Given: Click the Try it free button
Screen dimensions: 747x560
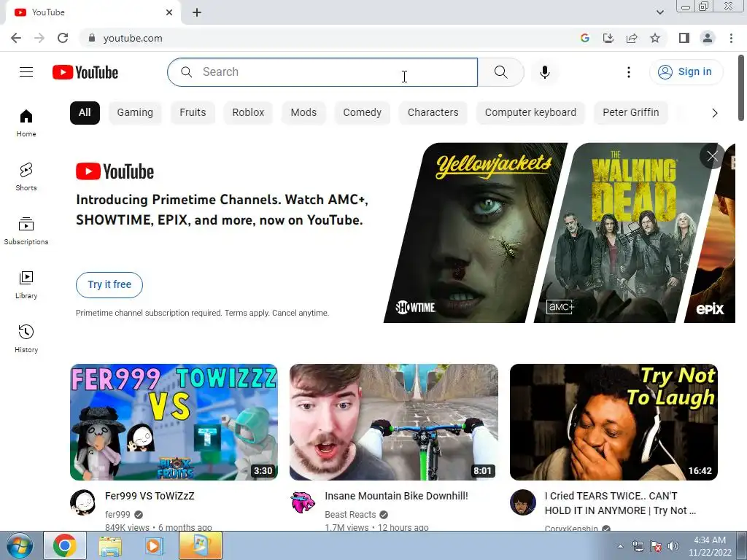Looking at the screenshot, I should pyautogui.click(x=109, y=285).
